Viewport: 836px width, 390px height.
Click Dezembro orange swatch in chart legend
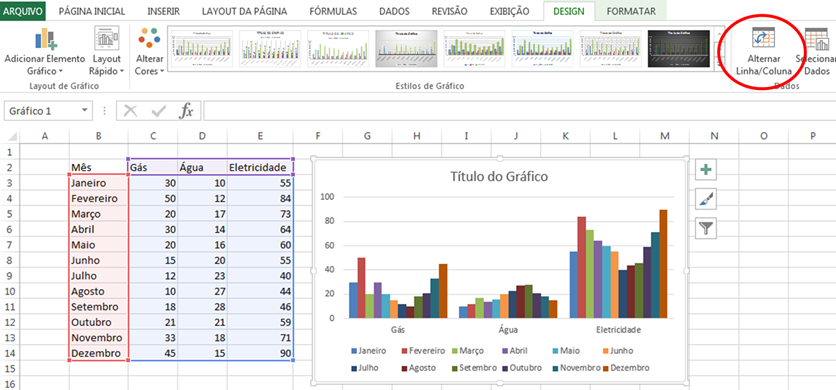605,368
